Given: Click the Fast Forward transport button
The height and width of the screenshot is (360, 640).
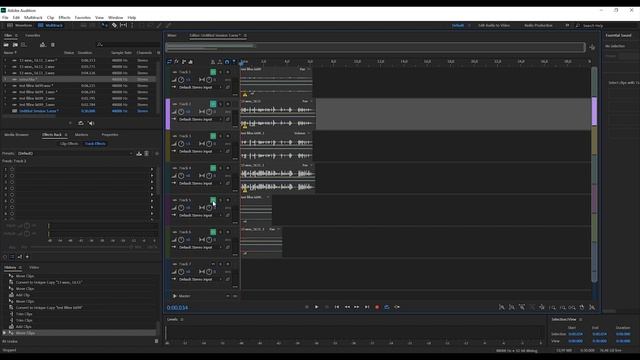Looking at the screenshot, I should (x=357, y=307).
